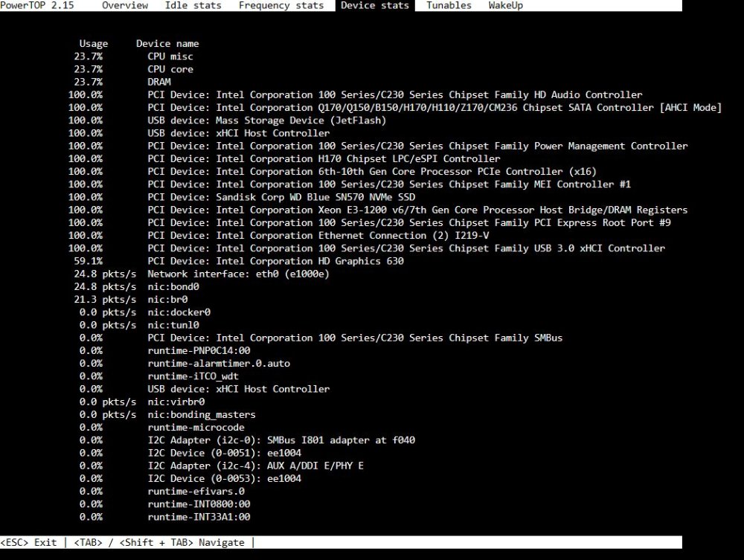This screenshot has height=560, width=744.
Task: Select Network interface eth0 (e1000e) row
Action: click(202, 274)
